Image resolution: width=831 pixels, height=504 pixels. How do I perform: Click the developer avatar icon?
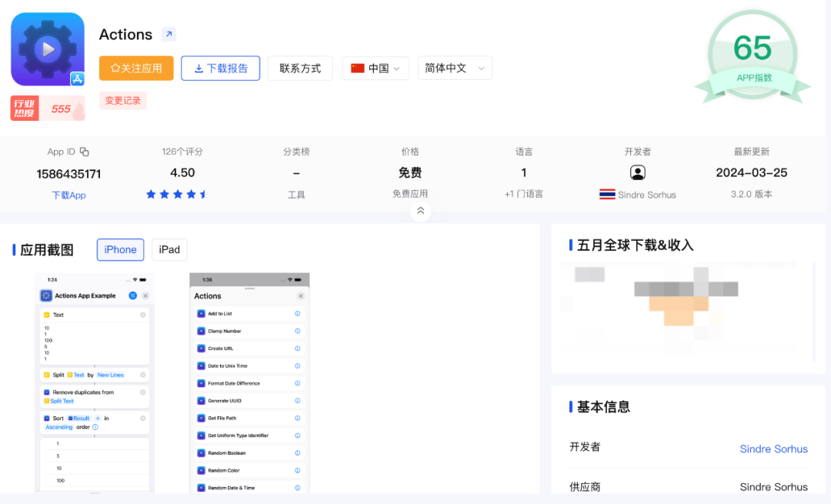[638, 172]
